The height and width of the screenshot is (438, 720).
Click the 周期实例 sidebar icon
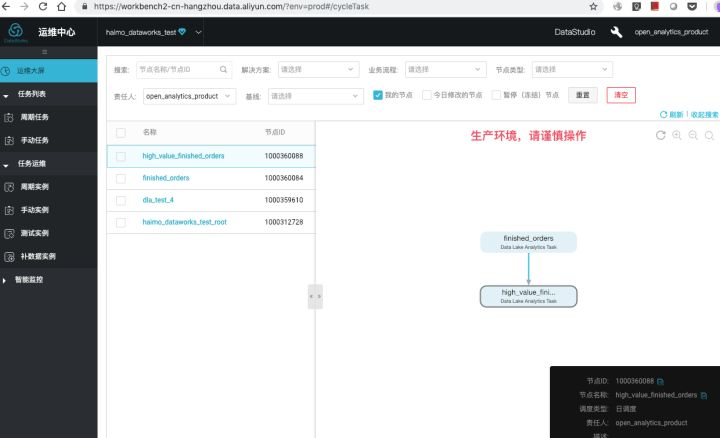click(9, 187)
